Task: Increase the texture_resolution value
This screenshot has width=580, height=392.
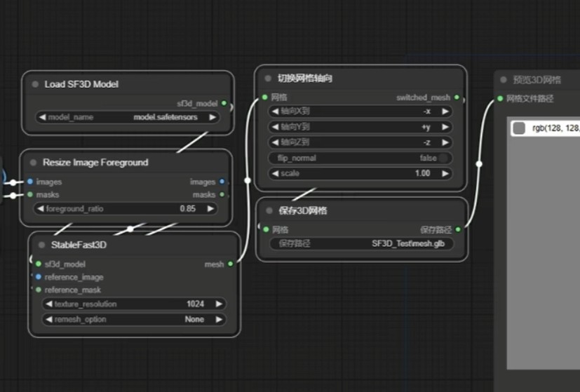Action: pos(219,304)
